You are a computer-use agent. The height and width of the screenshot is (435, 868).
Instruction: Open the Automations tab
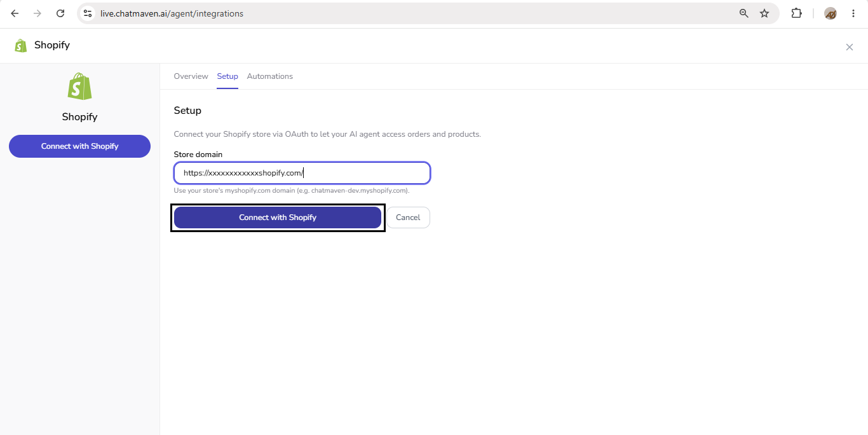270,76
